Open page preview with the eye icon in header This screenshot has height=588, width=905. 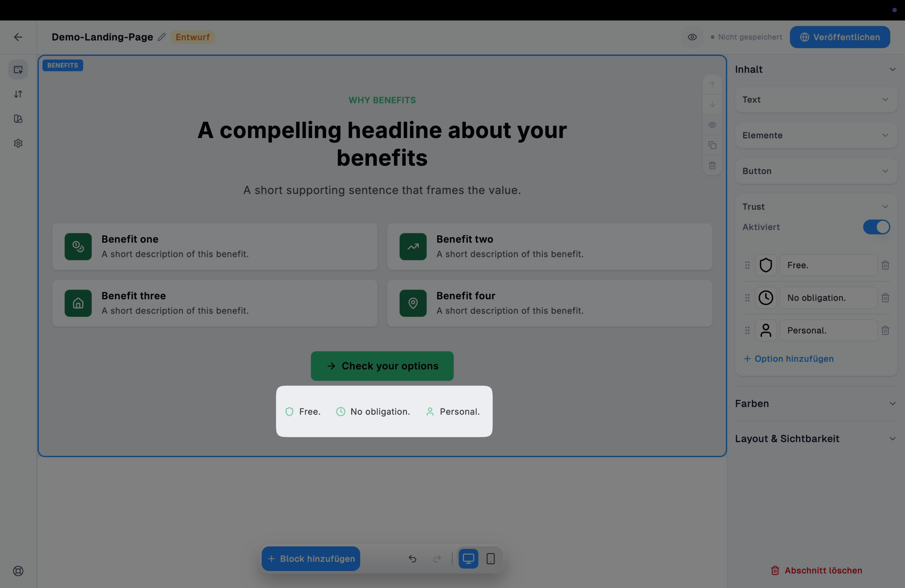692,37
